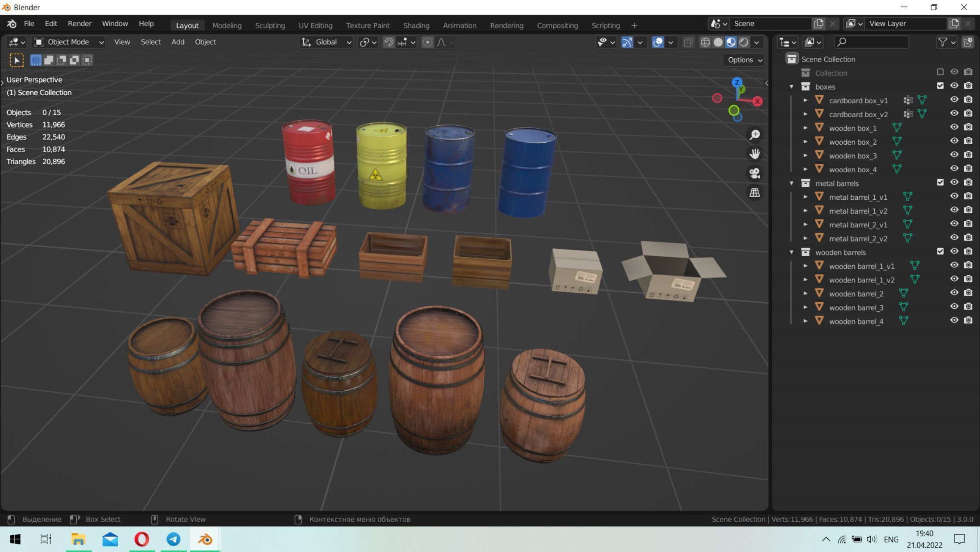Image resolution: width=980 pixels, height=552 pixels.
Task: Open the viewport Select menu
Action: tap(151, 42)
